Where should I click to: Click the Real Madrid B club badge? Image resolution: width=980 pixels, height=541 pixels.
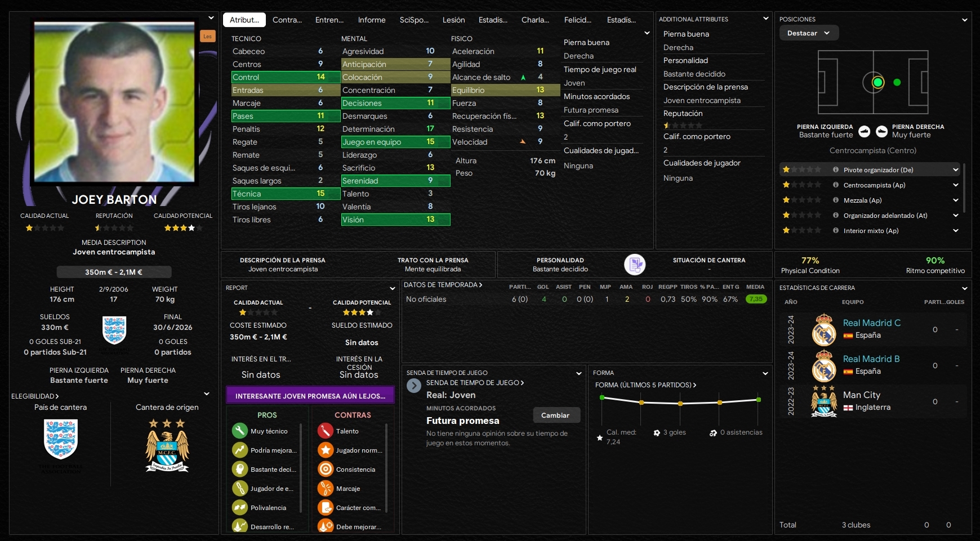click(824, 365)
